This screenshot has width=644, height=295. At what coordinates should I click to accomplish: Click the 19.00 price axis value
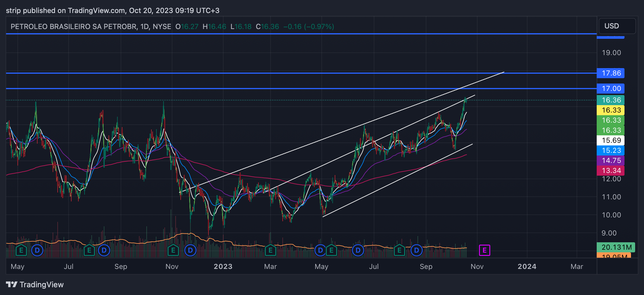[611, 53]
